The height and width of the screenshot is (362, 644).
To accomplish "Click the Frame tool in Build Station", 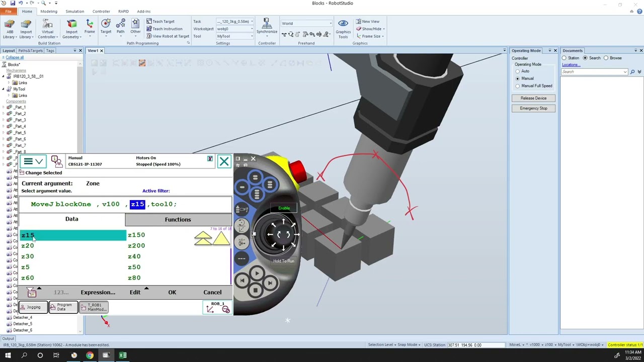I will click(90, 27).
